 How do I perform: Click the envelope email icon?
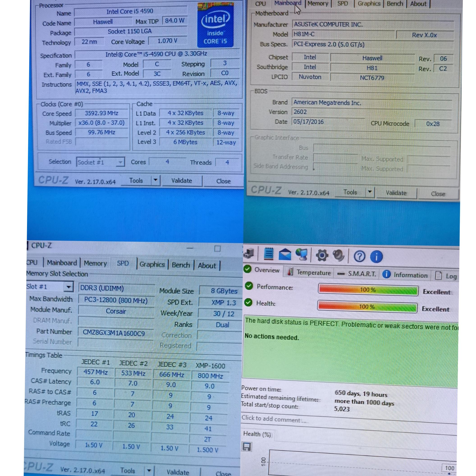coord(285,254)
